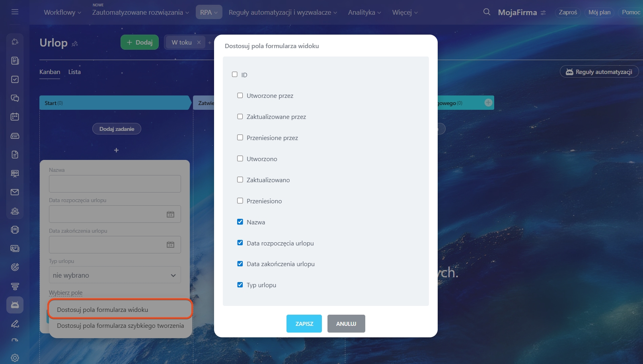This screenshot has width=643, height=364.
Task: Open the target goal icon in sidebar
Action: [15, 267]
